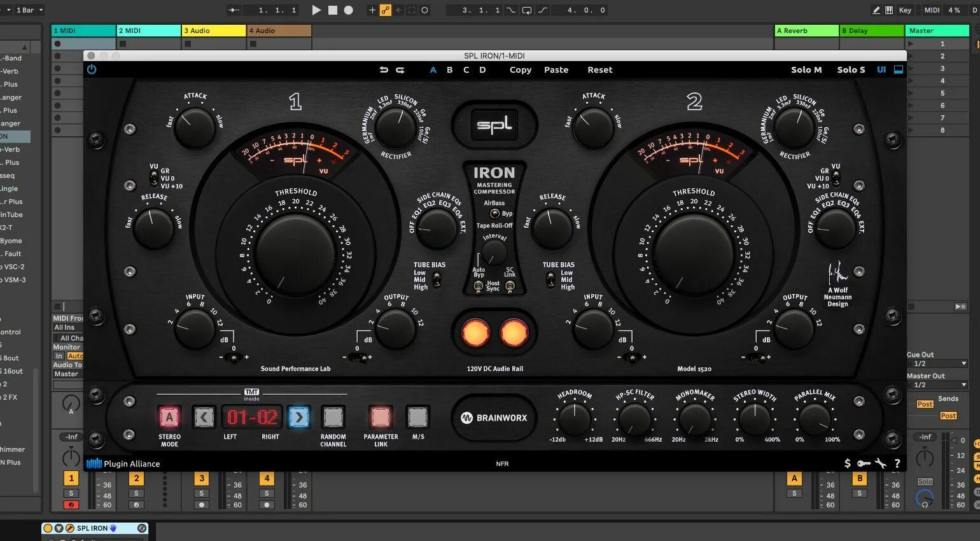The image size is (980, 541).
Task: Click the Copy button
Action: (521, 70)
